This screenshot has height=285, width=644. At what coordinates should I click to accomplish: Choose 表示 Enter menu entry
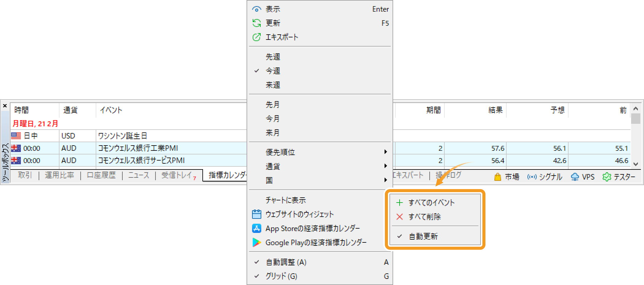pos(320,9)
